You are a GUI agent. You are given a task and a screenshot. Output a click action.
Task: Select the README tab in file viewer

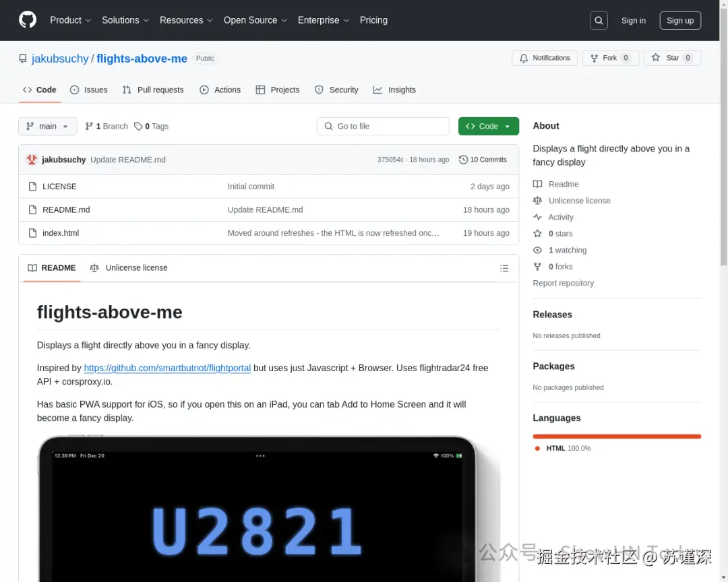(x=52, y=268)
